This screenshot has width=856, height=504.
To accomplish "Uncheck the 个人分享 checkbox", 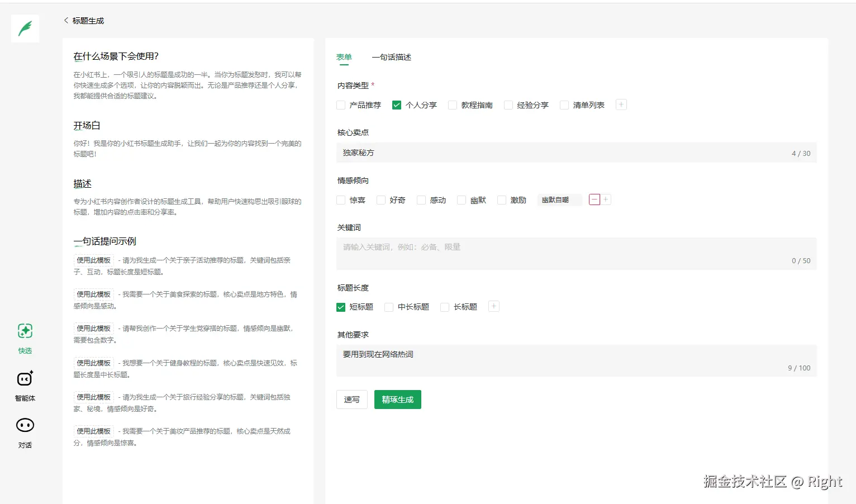I will click(x=397, y=105).
